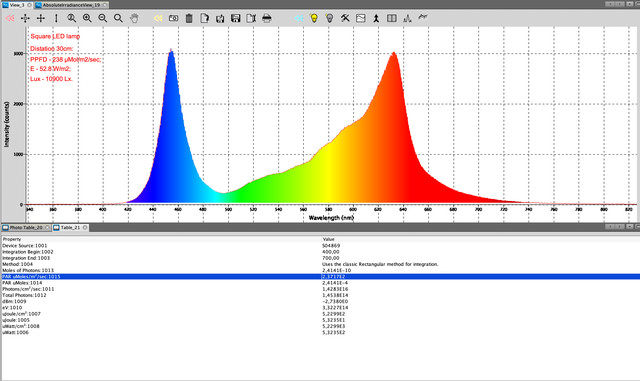
Task: Click the printer icon
Action: point(267,18)
